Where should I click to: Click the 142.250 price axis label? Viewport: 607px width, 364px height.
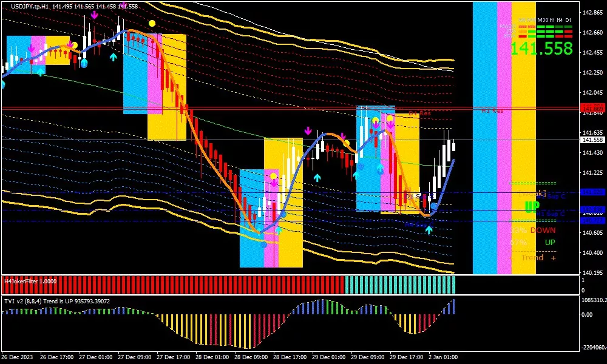pos(592,73)
